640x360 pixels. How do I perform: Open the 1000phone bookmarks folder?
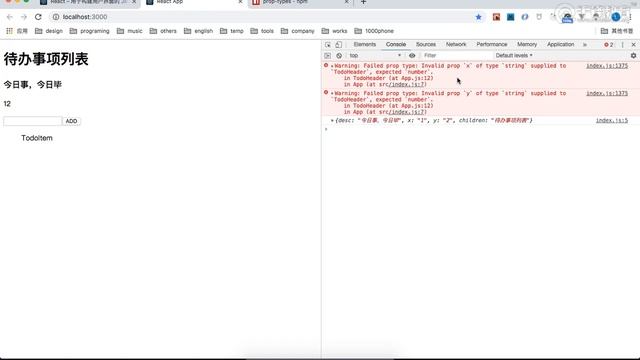(x=374, y=31)
